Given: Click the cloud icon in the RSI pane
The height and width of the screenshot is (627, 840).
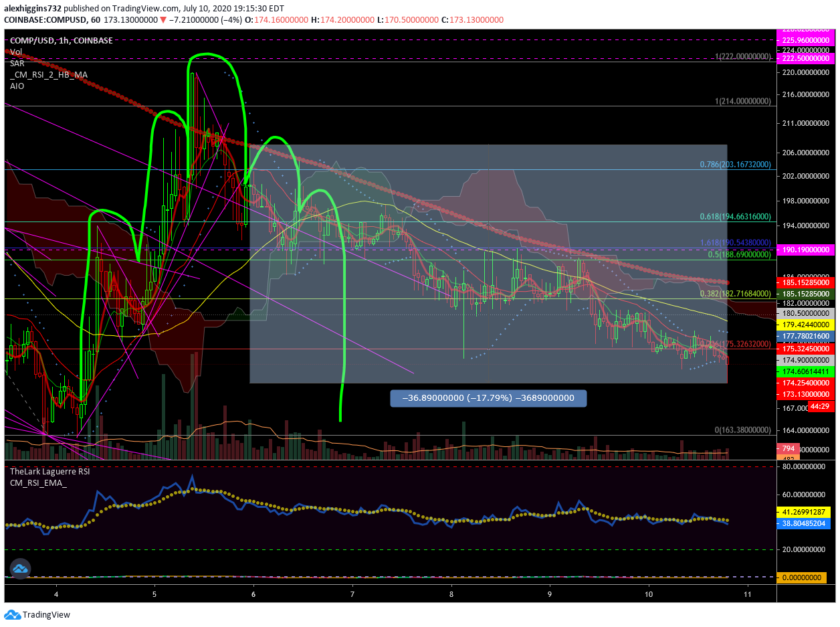Looking at the screenshot, I should coord(19,569).
